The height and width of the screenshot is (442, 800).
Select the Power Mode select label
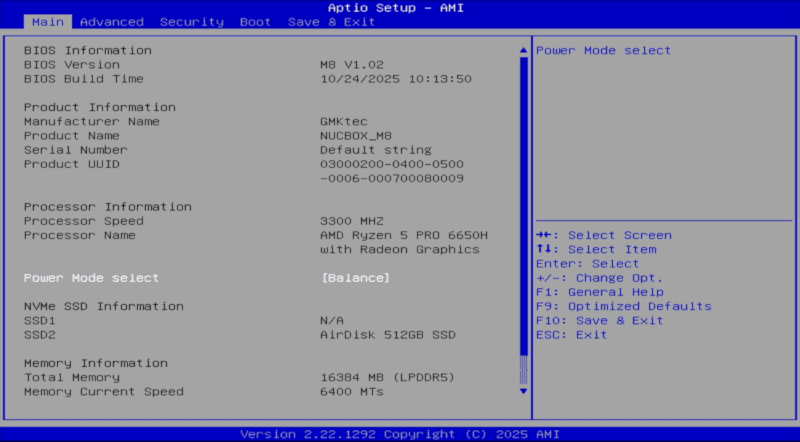(x=91, y=278)
